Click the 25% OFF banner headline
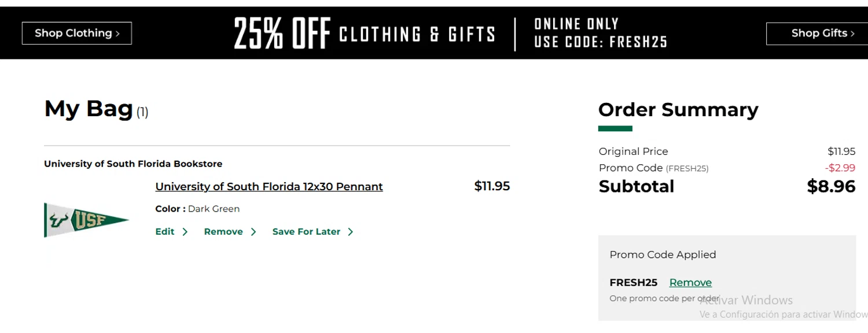868x333 pixels. pos(282,33)
